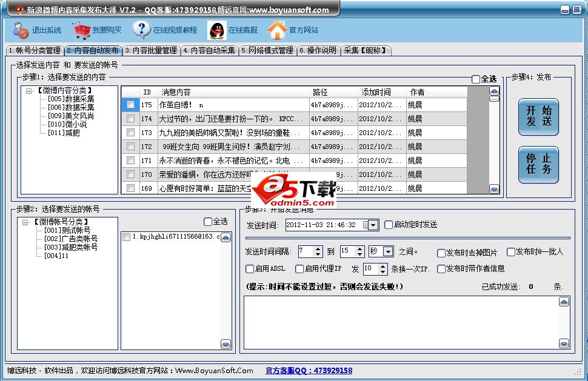Enable 启用ADSL checkbox
Image resolution: width=588 pixels, height=381 pixels.
coord(250,269)
